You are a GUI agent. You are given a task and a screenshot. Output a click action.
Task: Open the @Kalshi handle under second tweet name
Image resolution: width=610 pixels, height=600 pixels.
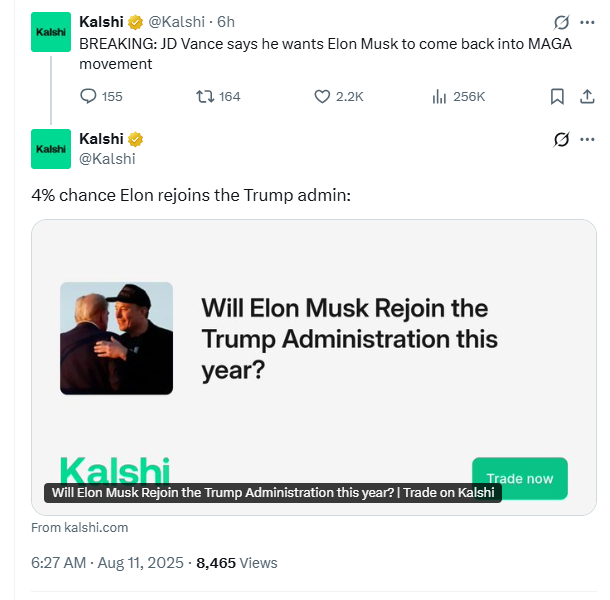pyautogui.click(x=107, y=159)
